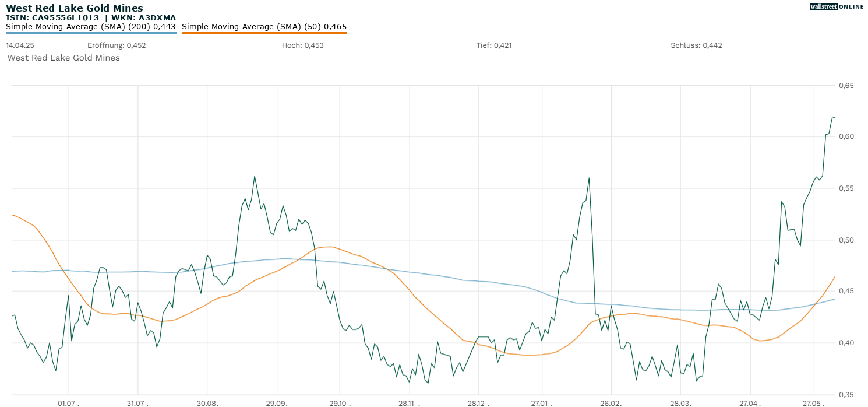Toggle the SMA (50) legend entry
This screenshot has height=407, width=868.
point(264,26)
